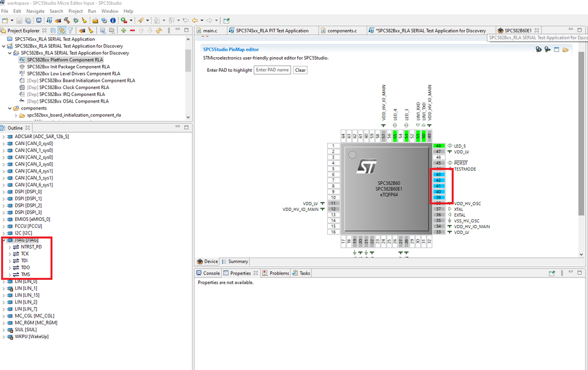Click the open folder icon in PinMap editor

pos(566,49)
